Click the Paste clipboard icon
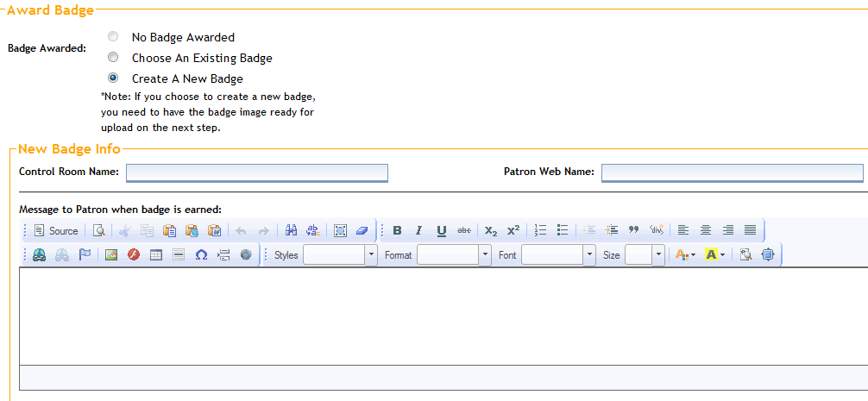 [169, 230]
